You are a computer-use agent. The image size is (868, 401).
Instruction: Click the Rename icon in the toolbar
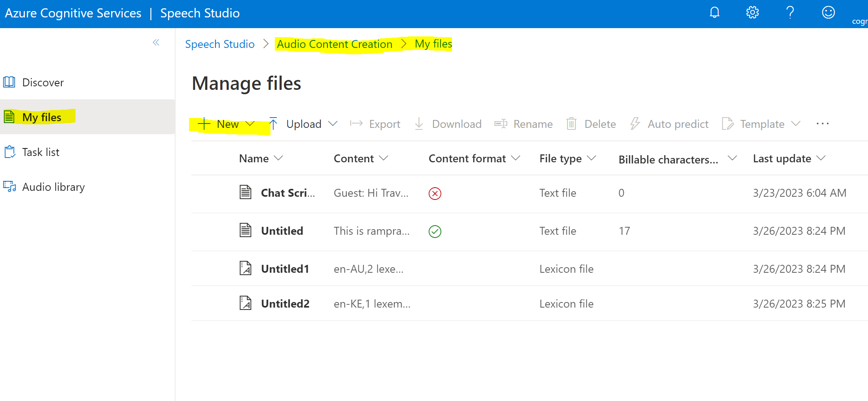point(501,124)
